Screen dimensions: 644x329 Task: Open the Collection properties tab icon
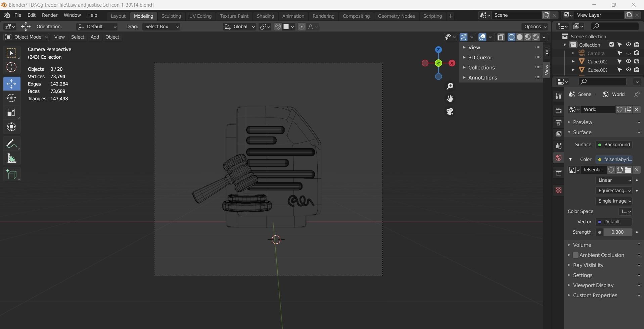click(x=558, y=173)
